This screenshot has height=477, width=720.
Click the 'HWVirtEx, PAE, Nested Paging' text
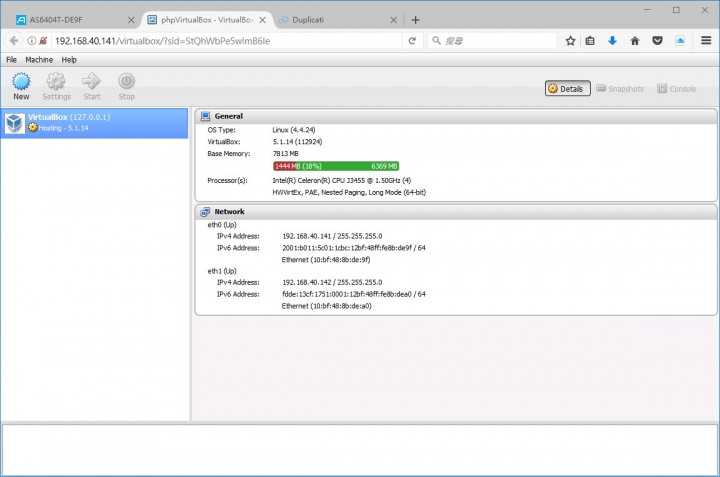pos(349,192)
